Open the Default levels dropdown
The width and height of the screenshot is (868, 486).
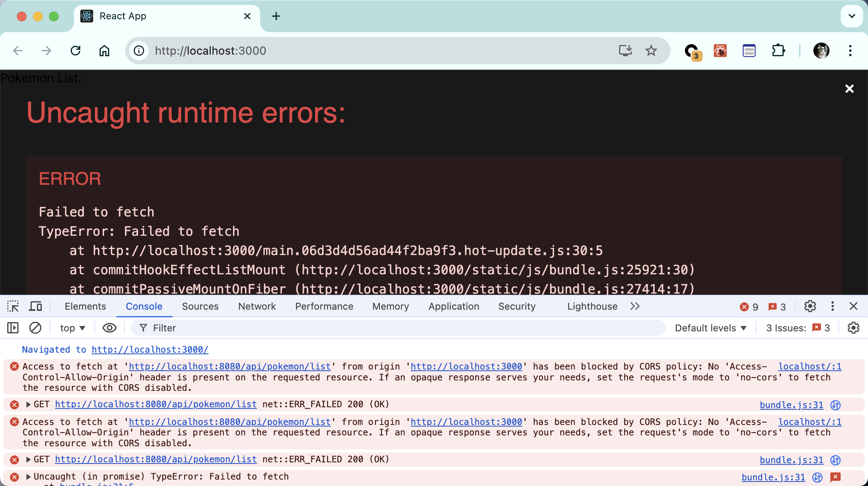(710, 328)
